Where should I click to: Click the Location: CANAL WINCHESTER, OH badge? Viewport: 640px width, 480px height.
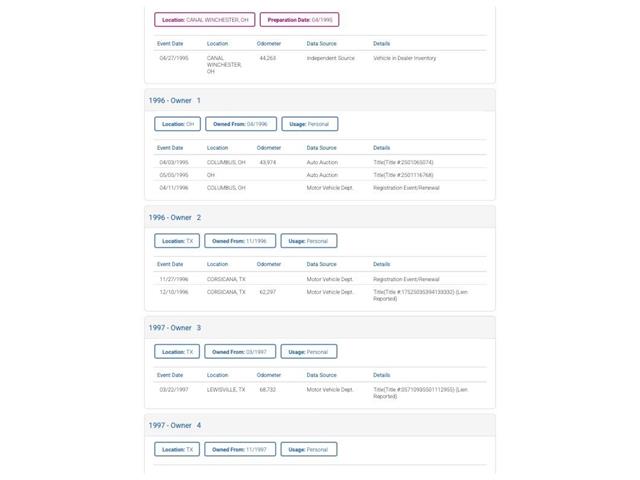(x=205, y=19)
